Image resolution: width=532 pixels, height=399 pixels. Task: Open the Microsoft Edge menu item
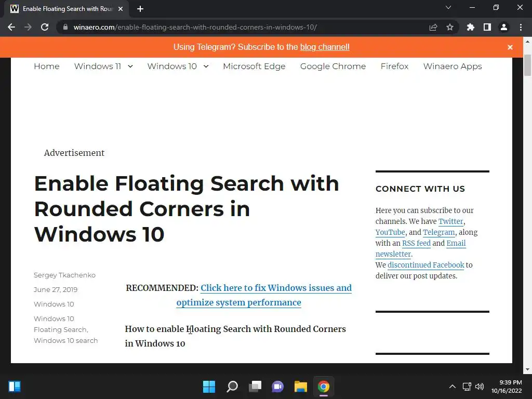[x=254, y=66]
